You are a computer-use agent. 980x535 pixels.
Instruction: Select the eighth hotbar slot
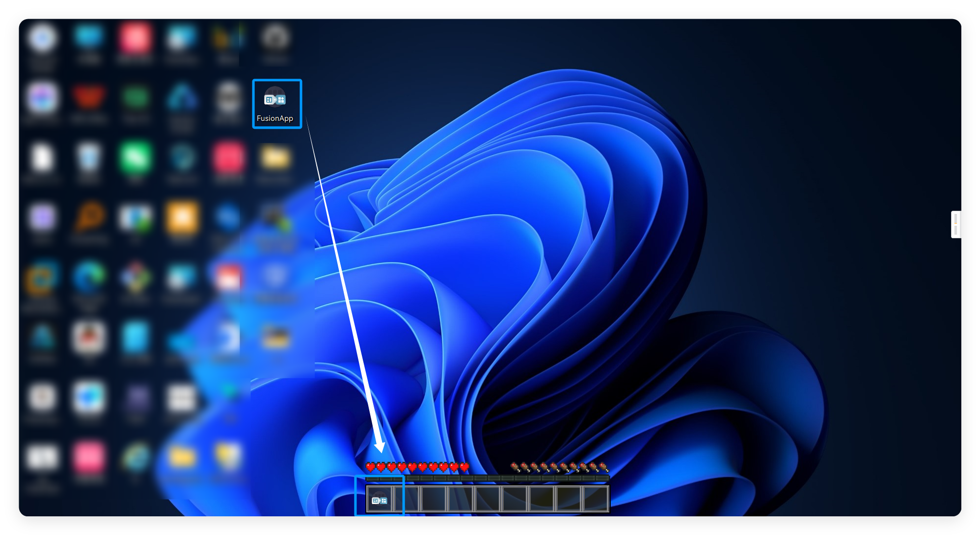tap(568, 499)
